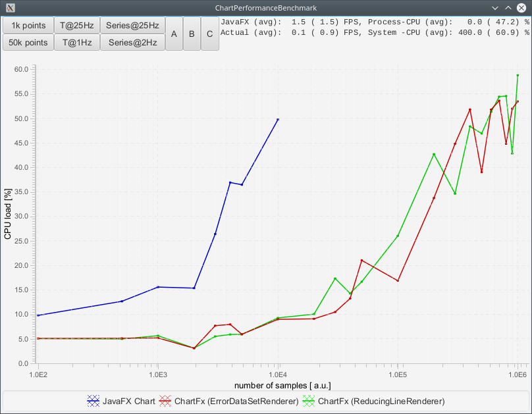Viewport: 532px width, 414px height.
Task: Click the blue data point at 1.0E4 samples
Action: [x=279, y=119]
